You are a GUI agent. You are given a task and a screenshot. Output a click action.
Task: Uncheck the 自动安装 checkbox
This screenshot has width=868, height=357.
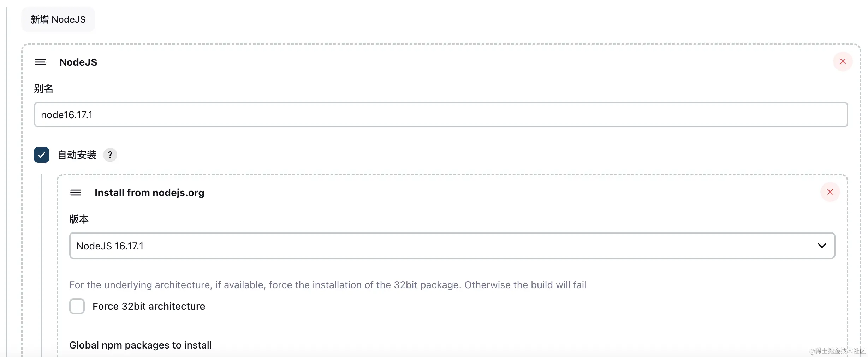pos(42,155)
